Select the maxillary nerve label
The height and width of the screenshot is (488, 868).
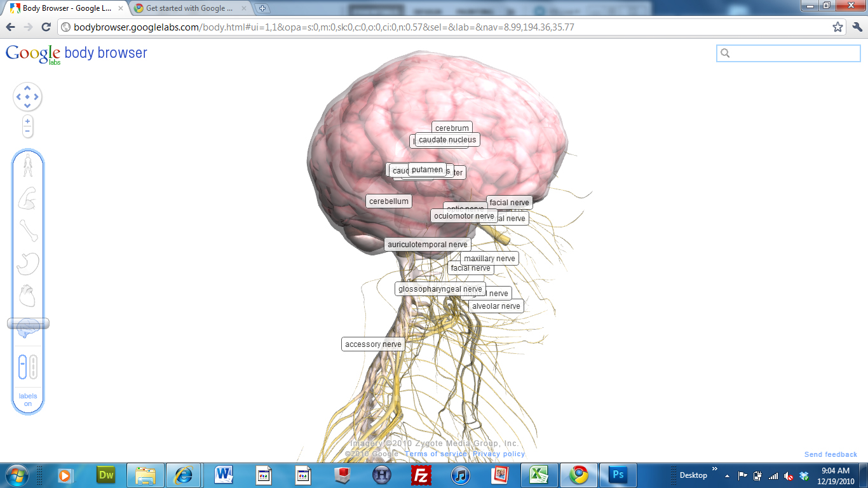tap(489, 259)
